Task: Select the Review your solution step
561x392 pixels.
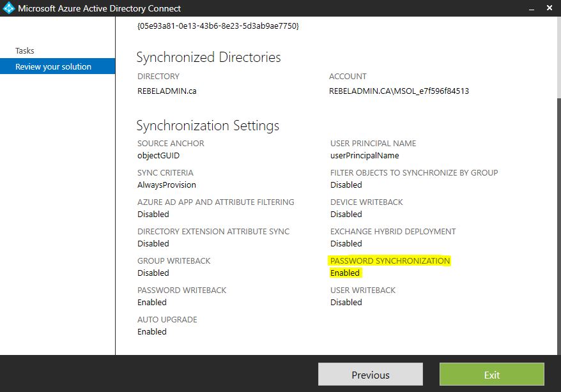Action: click(x=58, y=66)
